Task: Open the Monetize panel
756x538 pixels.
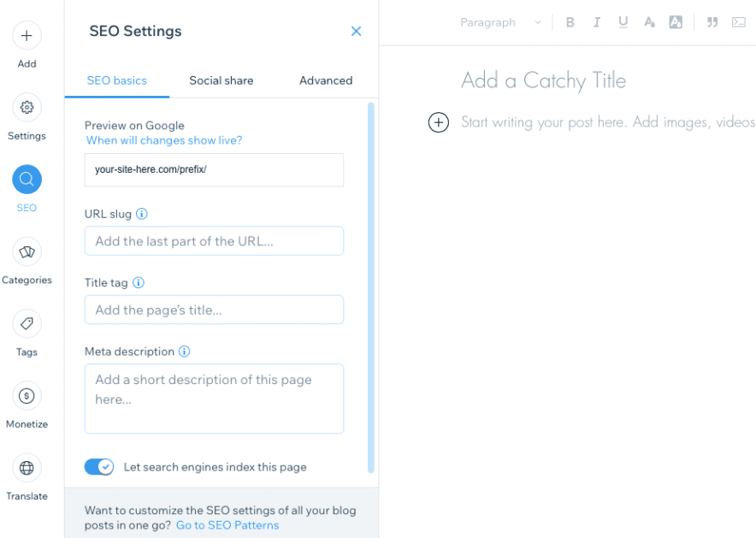Action: (x=27, y=395)
